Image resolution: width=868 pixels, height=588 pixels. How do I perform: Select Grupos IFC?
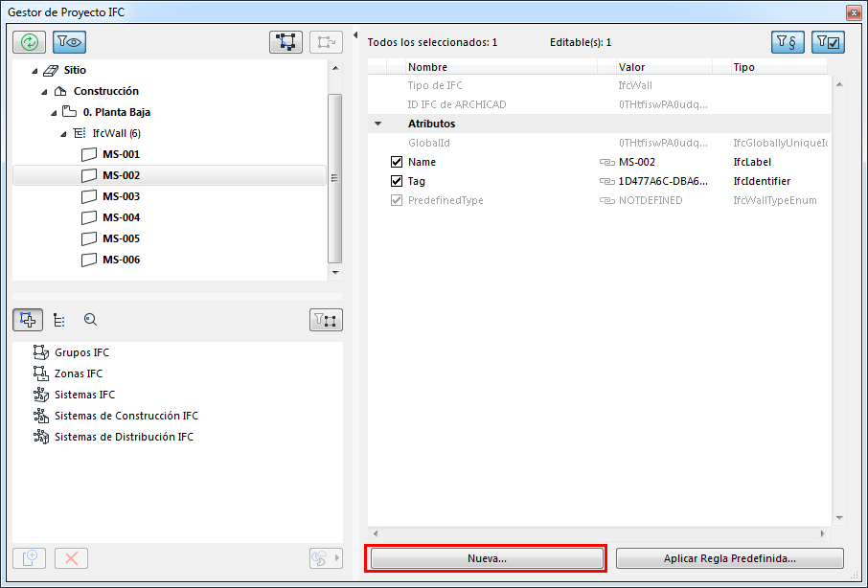82,352
